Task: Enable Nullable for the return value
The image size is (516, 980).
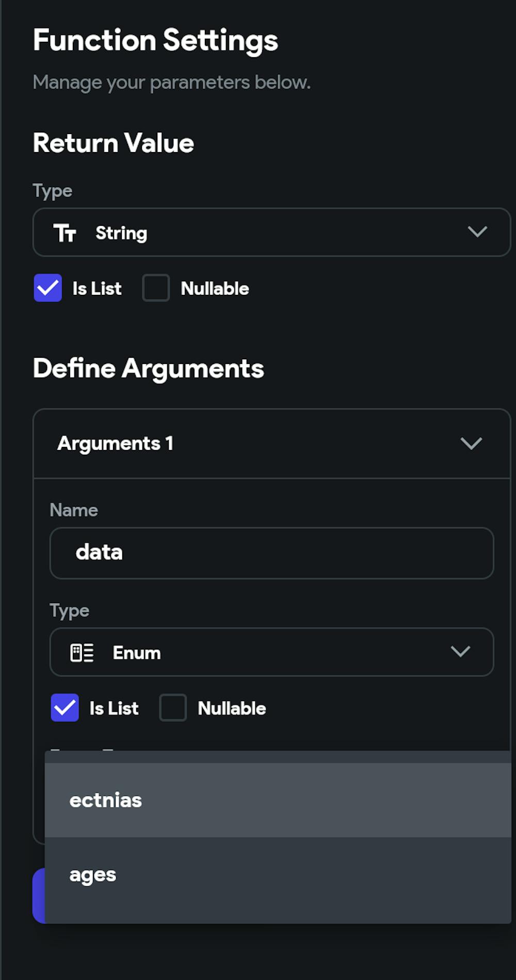Action: point(156,288)
